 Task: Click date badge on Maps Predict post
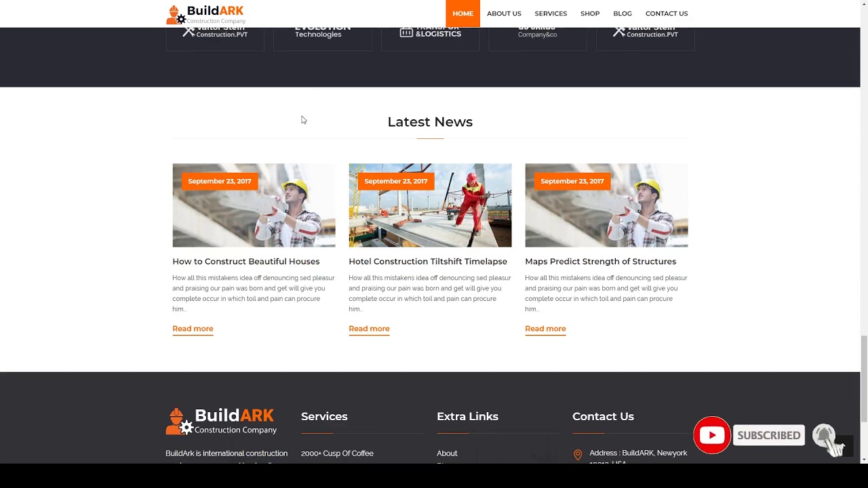click(572, 181)
